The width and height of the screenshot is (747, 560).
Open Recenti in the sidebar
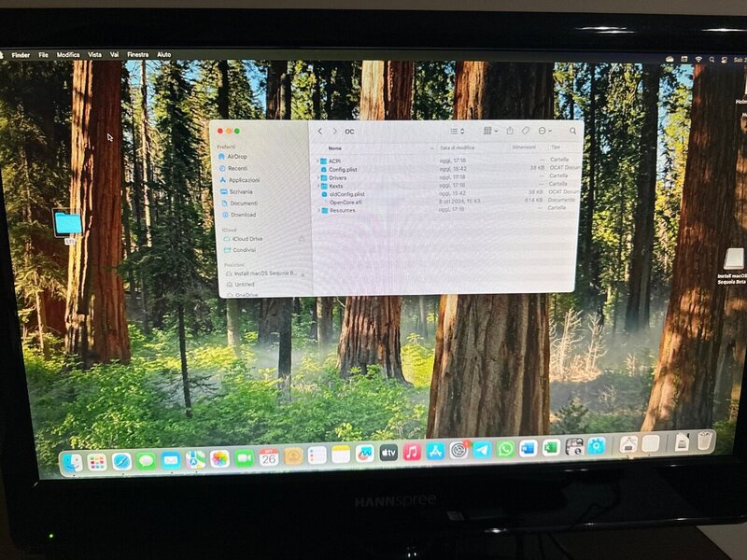point(233,168)
